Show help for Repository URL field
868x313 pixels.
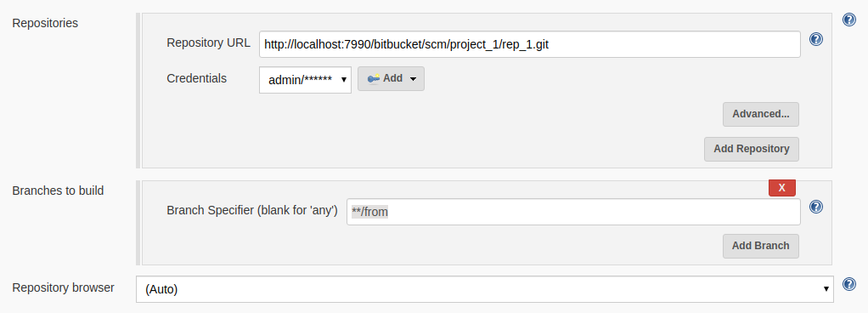(x=816, y=39)
